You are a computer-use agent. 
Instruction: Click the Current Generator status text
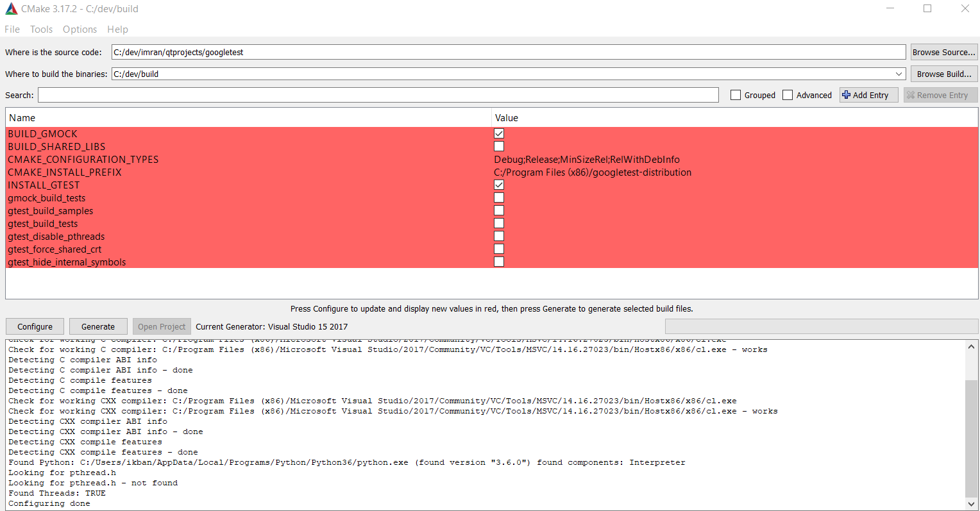pyautogui.click(x=272, y=326)
